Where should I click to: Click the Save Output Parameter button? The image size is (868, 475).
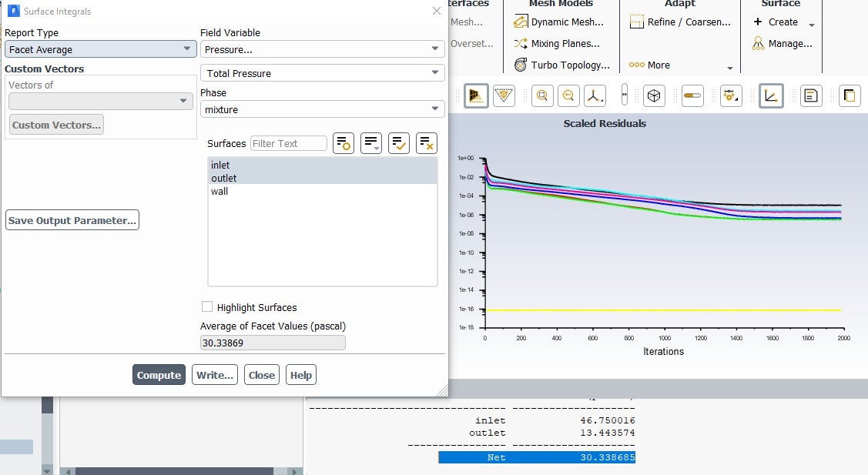pos(72,220)
